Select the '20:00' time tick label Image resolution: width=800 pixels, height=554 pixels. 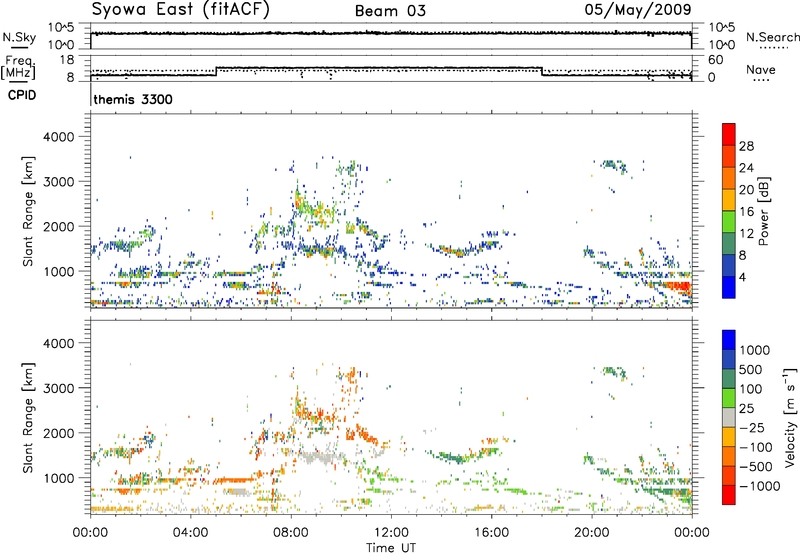pyautogui.click(x=592, y=533)
